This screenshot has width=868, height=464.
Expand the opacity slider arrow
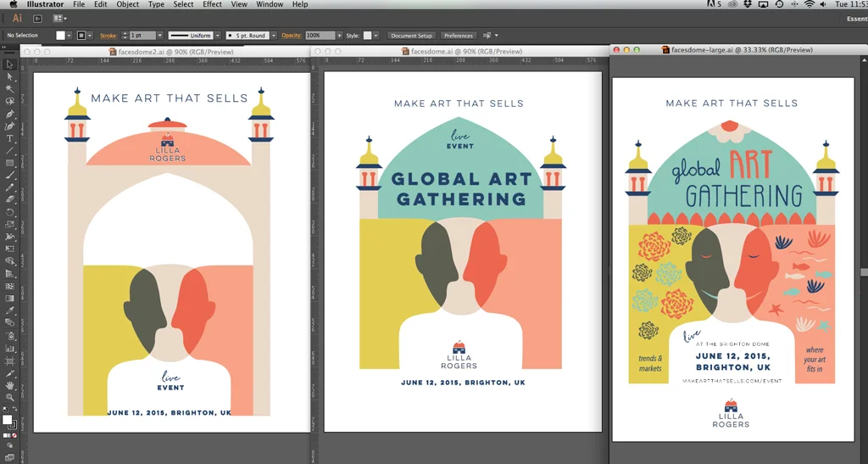point(339,36)
